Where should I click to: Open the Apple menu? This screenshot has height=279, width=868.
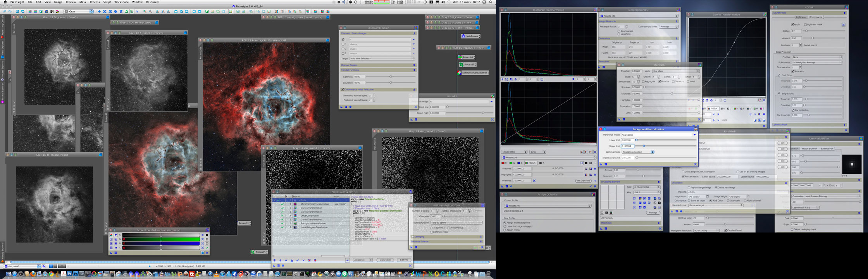click(x=5, y=2)
